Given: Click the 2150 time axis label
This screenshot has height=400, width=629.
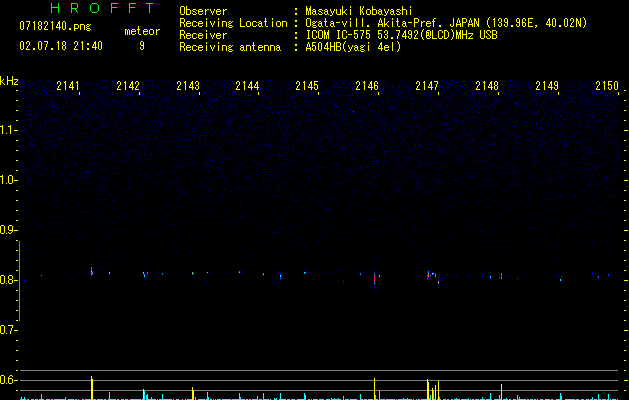Looking at the screenshot, I should point(607,86).
